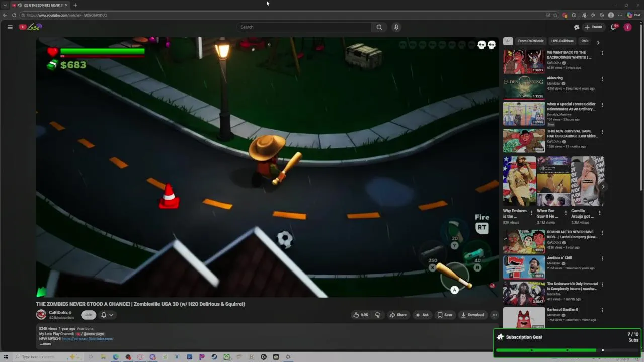Click the video player to pause
644x362 pixels.
point(267,167)
